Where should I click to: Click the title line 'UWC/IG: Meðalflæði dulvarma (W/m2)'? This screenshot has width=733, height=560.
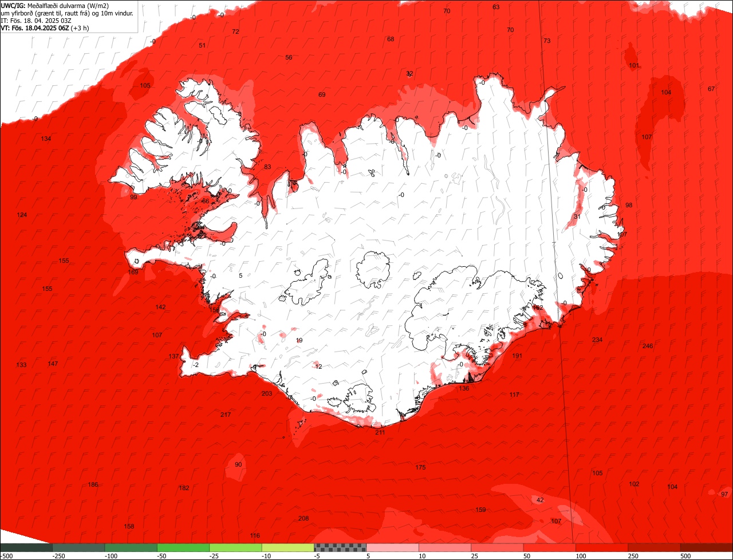(55, 5)
